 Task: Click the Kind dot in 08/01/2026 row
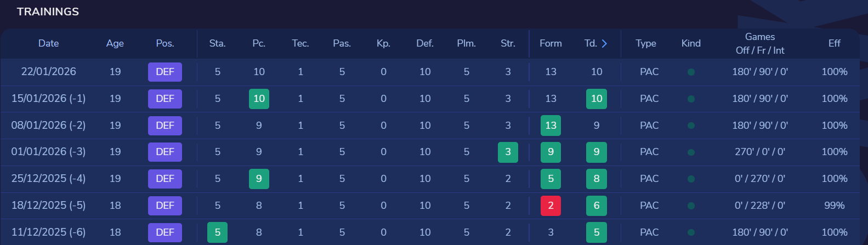coord(691,126)
